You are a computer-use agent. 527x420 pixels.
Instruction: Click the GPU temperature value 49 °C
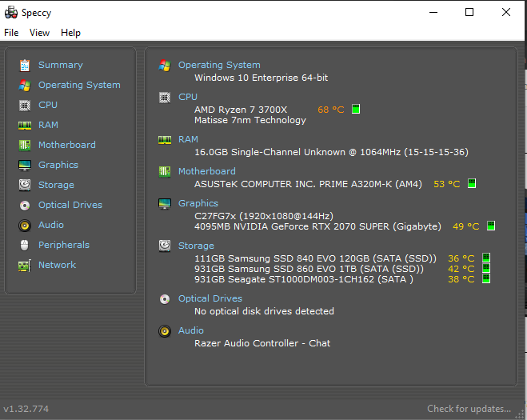point(466,226)
